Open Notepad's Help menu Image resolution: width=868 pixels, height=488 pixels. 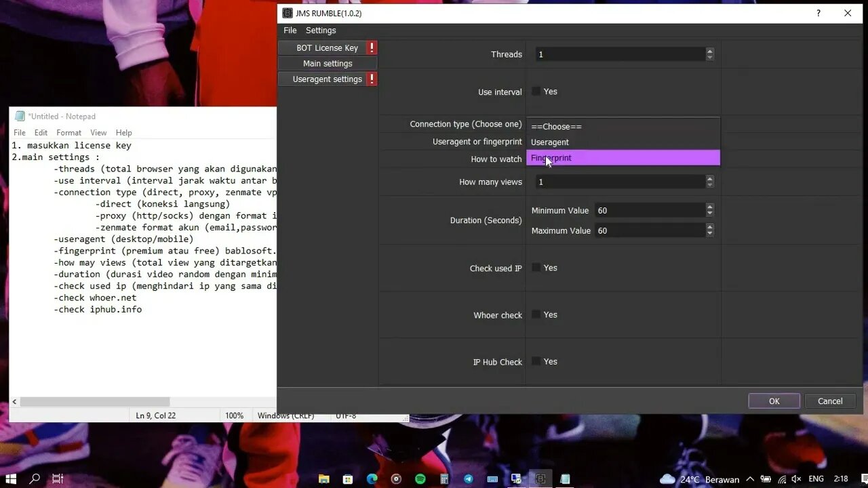[x=123, y=133]
